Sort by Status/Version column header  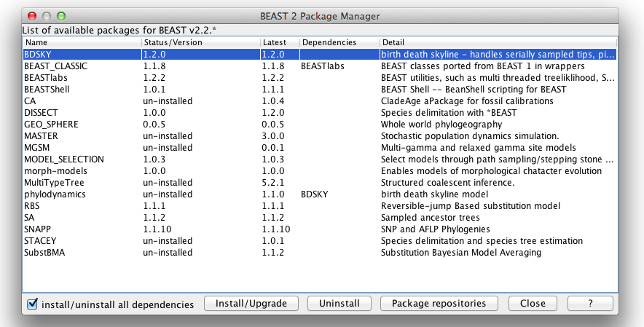pos(201,42)
